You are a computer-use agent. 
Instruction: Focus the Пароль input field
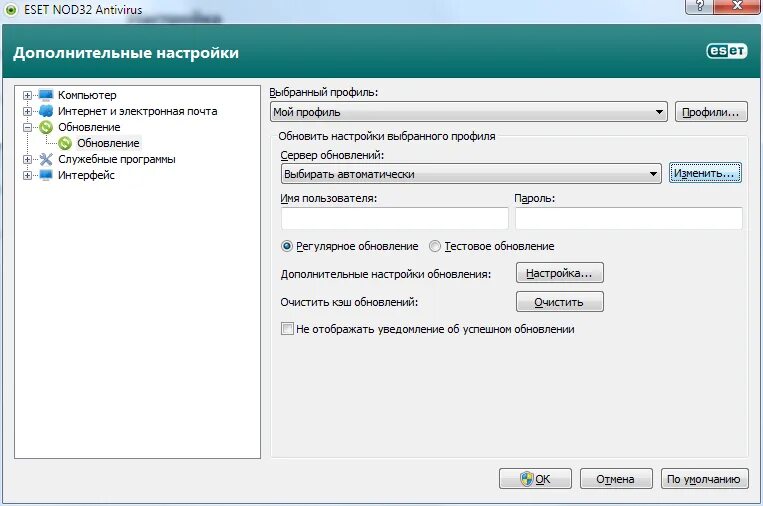pyautogui.click(x=629, y=218)
